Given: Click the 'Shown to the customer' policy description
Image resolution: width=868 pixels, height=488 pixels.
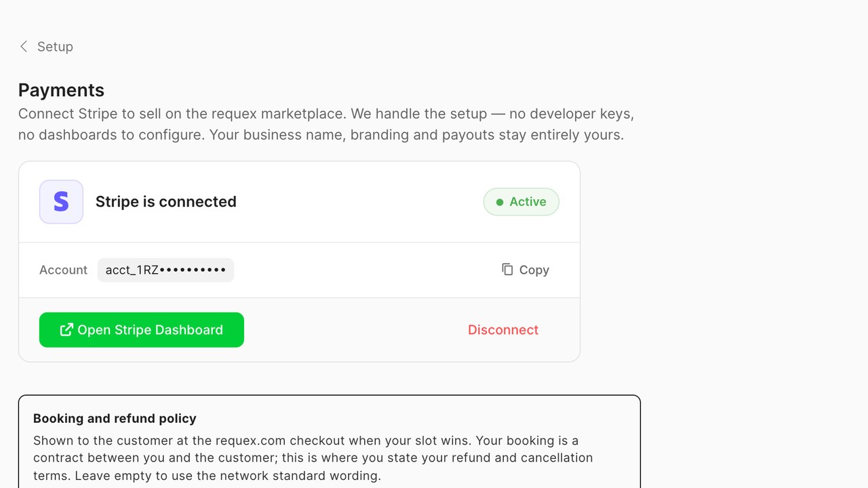Looking at the screenshot, I should pos(313,458).
